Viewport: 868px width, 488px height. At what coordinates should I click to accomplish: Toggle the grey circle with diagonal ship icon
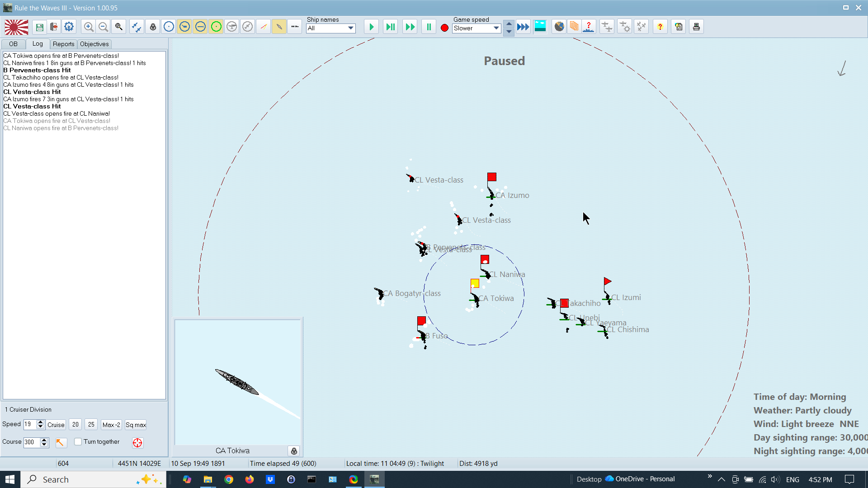pos(247,27)
